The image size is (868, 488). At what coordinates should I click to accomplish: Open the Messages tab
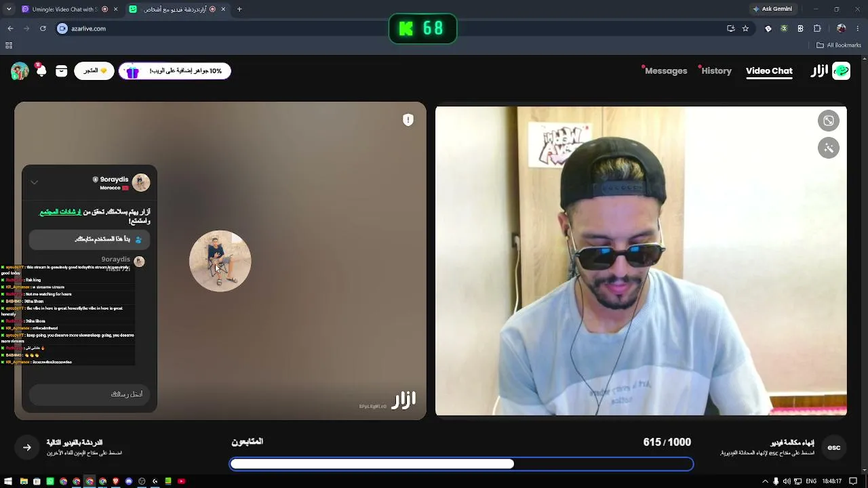point(666,71)
